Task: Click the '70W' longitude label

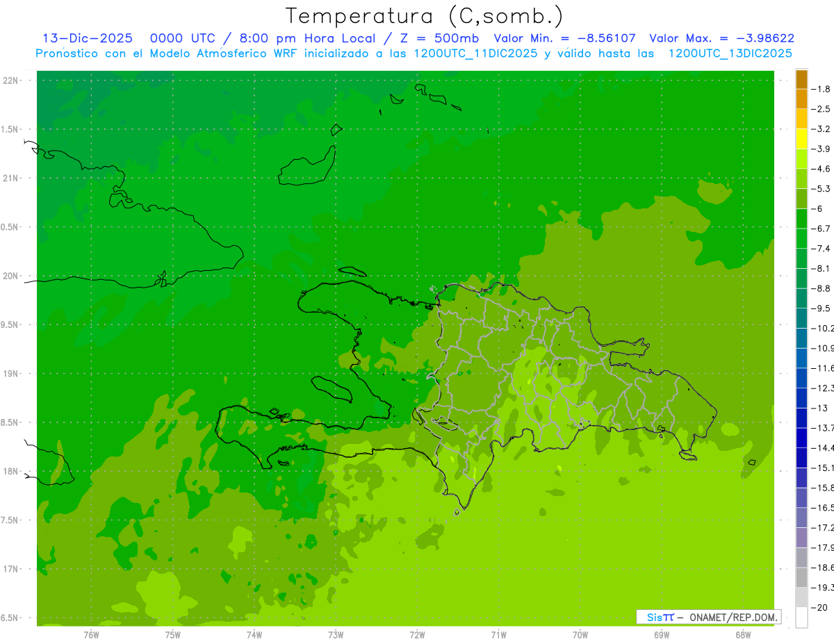Action: [580, 634]
